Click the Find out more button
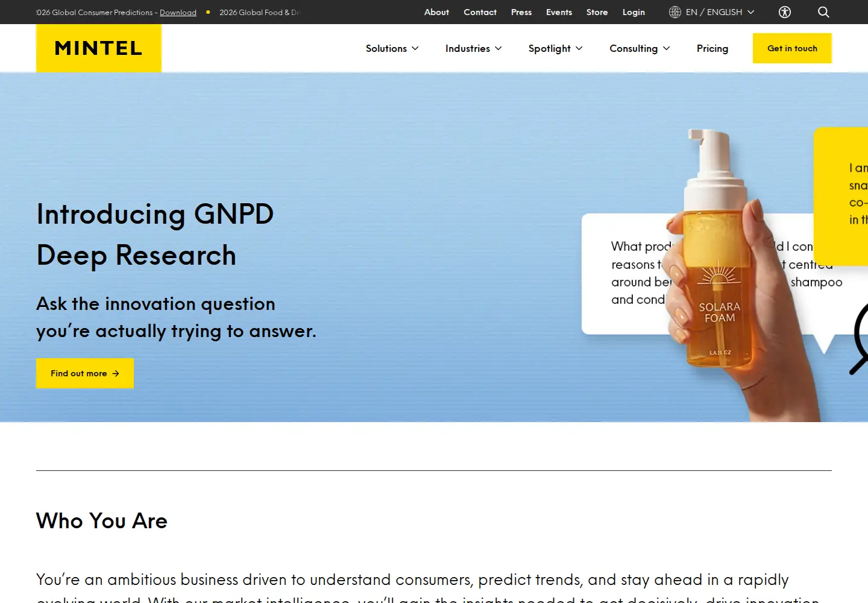The image size is (868, 603). (x=85, y=373)
